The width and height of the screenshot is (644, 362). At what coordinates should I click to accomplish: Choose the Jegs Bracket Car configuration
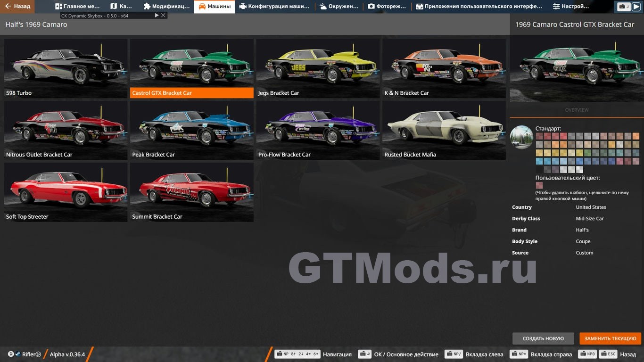(x=318, y=68)
